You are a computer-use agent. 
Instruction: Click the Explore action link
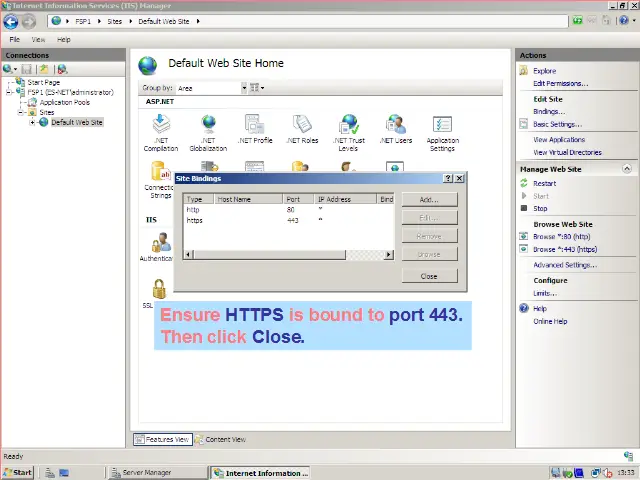coord(544,71)
